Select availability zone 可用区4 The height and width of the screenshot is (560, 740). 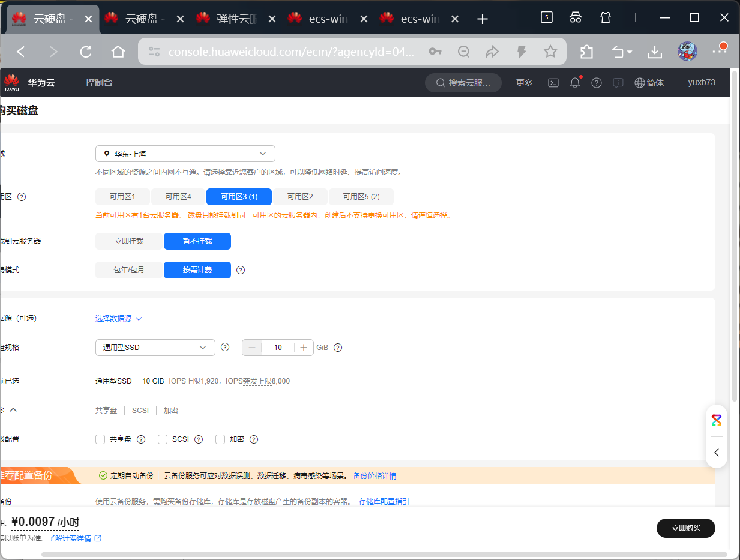tap(178, 197)
